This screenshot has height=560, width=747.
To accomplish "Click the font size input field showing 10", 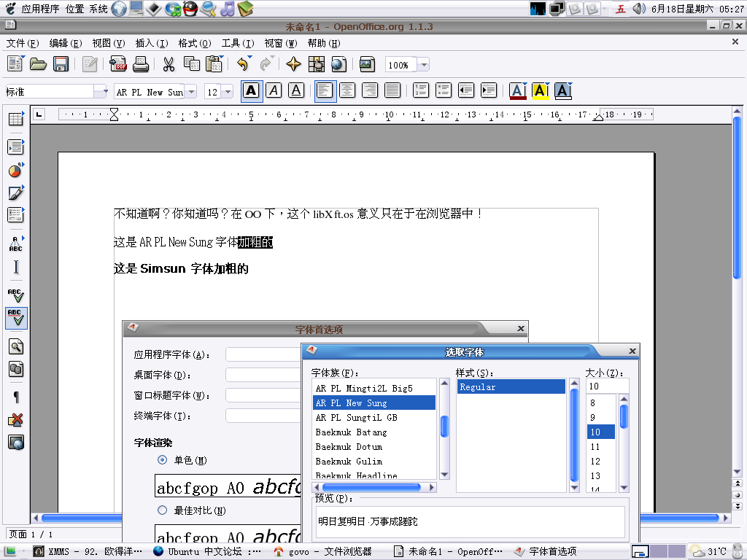I will [608, 386].
